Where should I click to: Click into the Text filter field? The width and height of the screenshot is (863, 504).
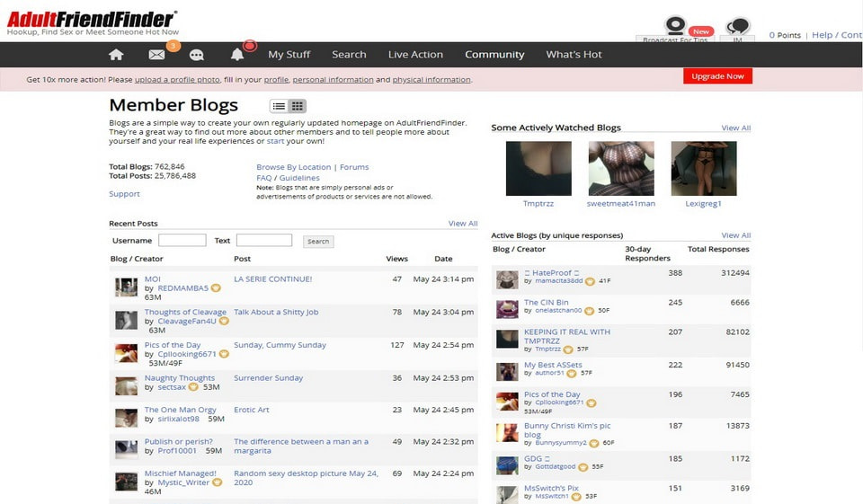263,241
